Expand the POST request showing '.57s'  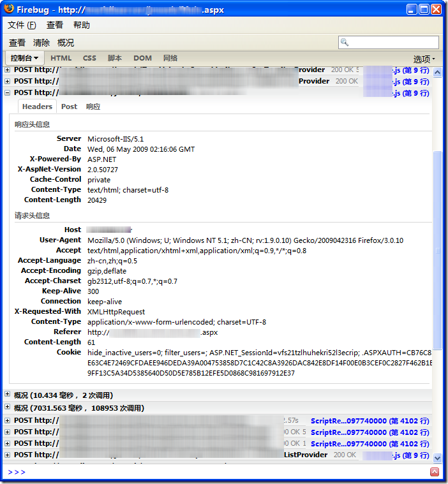pyautogui.click(x=8, y=420)
